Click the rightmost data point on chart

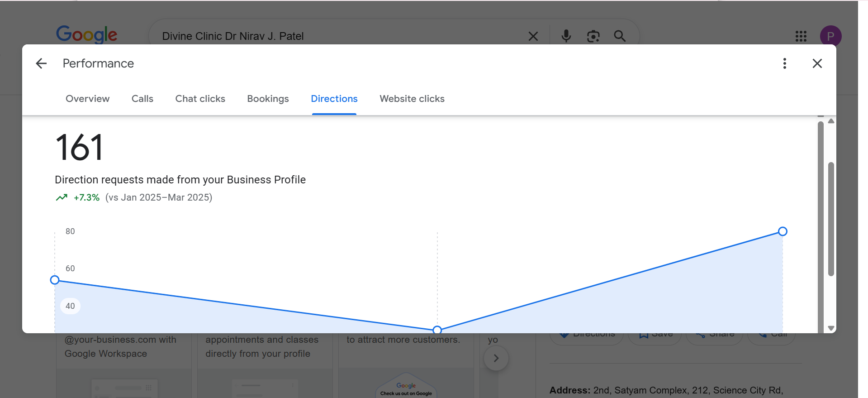tap(783, 231)
